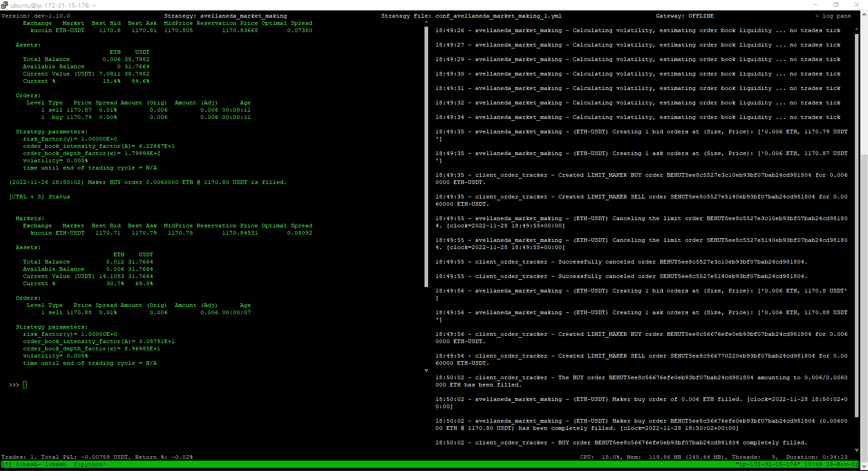Image resolution: width=868 pixels, height=471 pixels.
Task: Click 'Strategy: avellaneda_market_making' header
Action: pos(226,16)
